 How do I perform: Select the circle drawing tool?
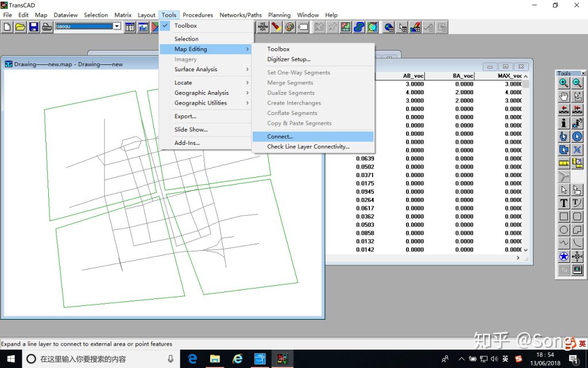pos(564,230)
